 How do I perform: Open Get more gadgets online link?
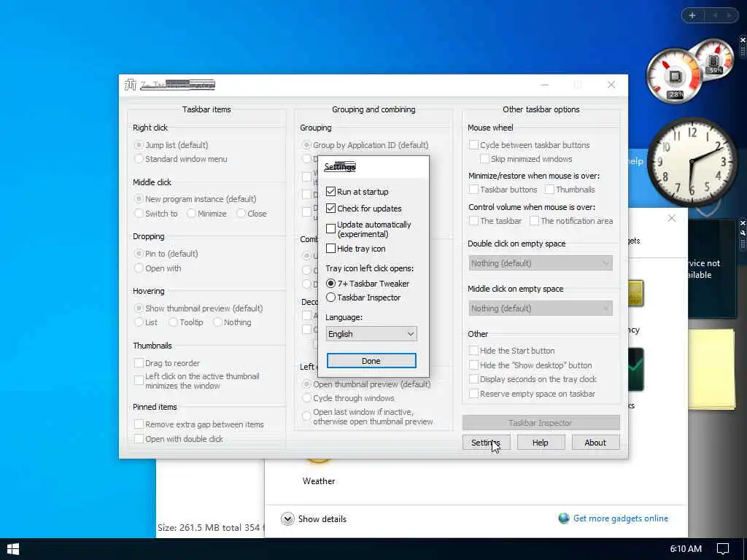click(x=621, y=518)
